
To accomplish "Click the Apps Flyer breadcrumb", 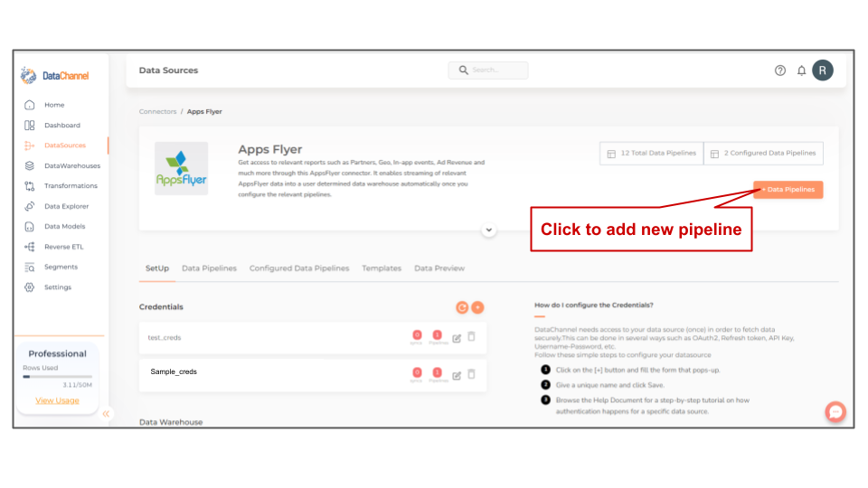I will 204,112.
